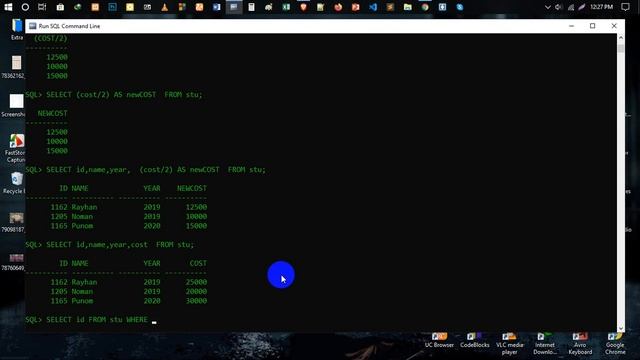The height and width of the screenshot is (360, 640).
Task: Open the 12:27 PM clock
Action: coord(601,7)
